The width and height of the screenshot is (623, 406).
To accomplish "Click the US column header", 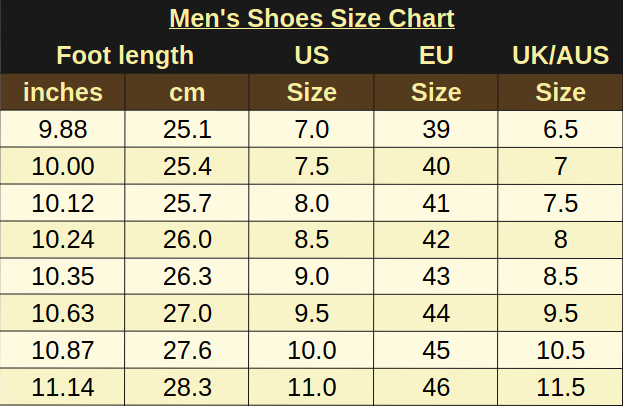I will point(312,55).
